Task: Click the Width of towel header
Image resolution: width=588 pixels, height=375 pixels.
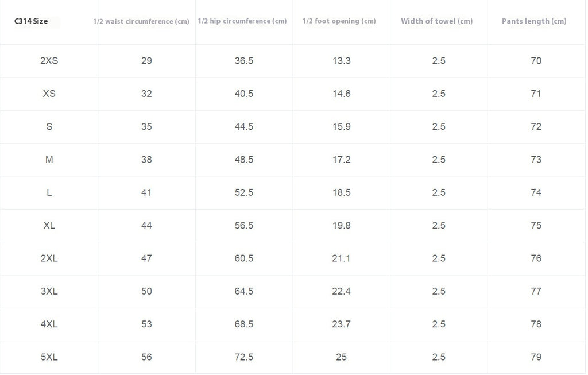Action: coord(437,21)
